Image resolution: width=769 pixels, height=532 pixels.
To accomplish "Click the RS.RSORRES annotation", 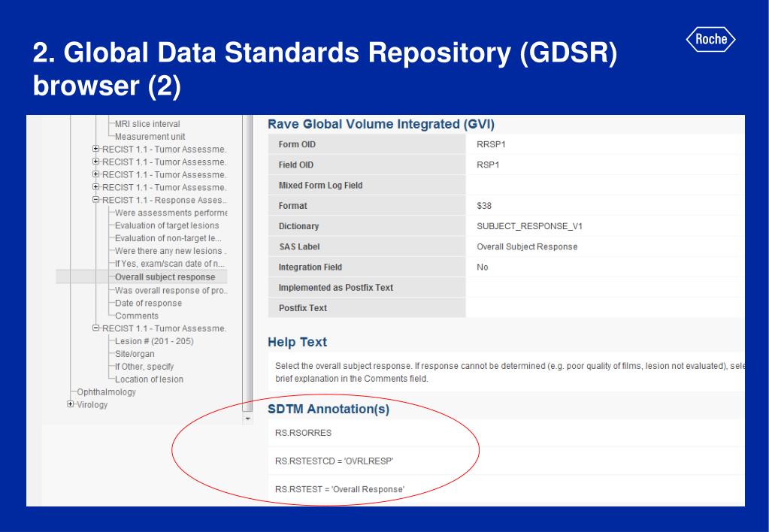I will coord(303,433).
